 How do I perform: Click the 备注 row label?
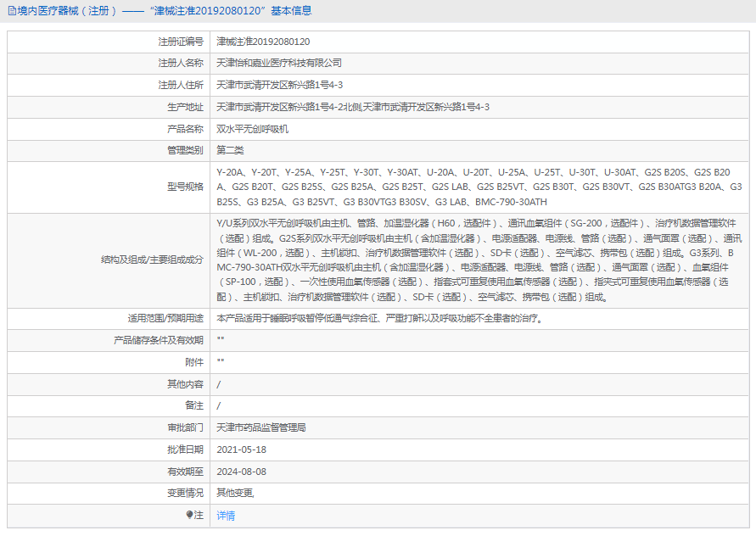coord(194,405)
